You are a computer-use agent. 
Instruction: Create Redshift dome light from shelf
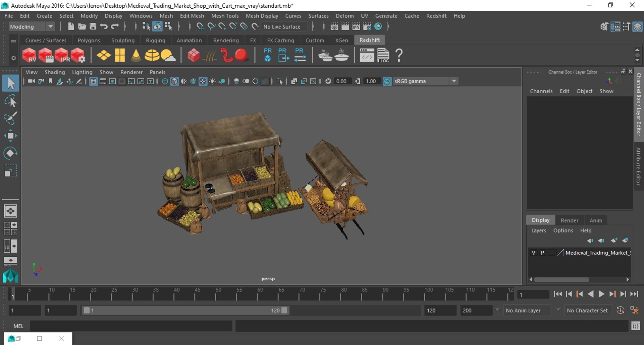[152, 55]
